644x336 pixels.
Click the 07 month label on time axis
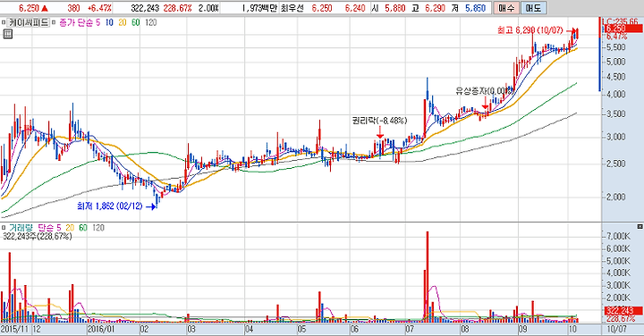click(x=410, y=329)
